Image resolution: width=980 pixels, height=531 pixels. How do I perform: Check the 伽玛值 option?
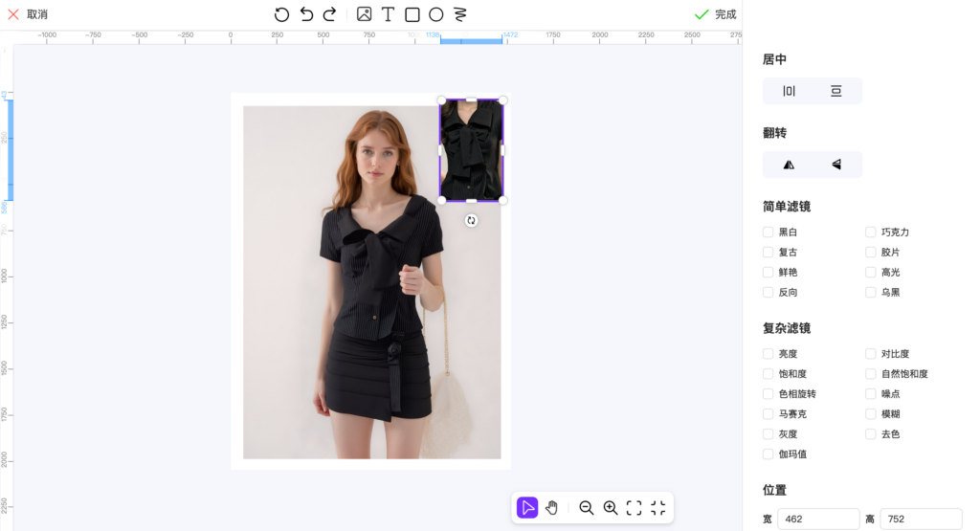click(768, 454)
